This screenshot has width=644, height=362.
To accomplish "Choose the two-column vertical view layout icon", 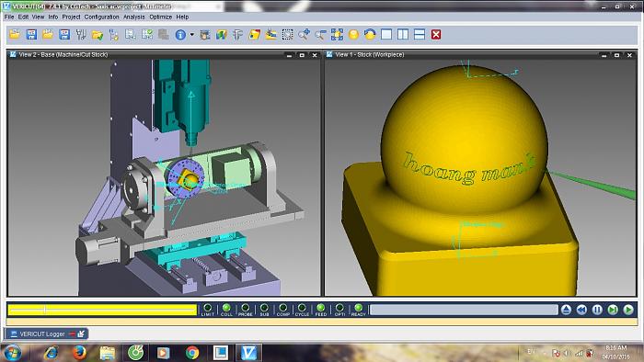I will (x=403, y=34).
